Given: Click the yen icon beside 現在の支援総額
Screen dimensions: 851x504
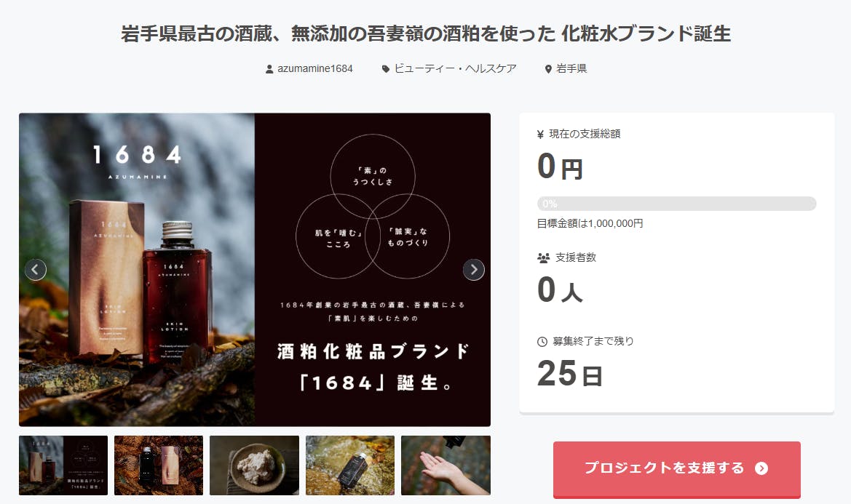Looking at the screenshot, I should (540, 135).
